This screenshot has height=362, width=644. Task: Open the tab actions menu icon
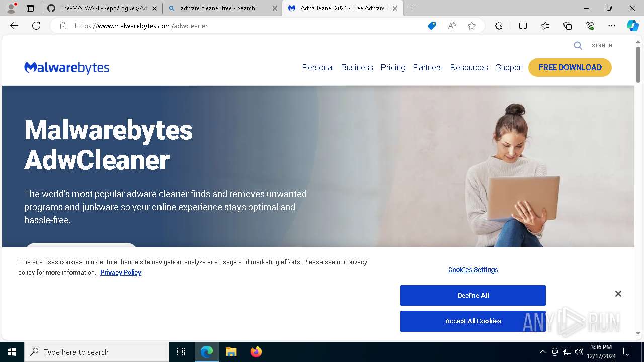click(30, 8)
